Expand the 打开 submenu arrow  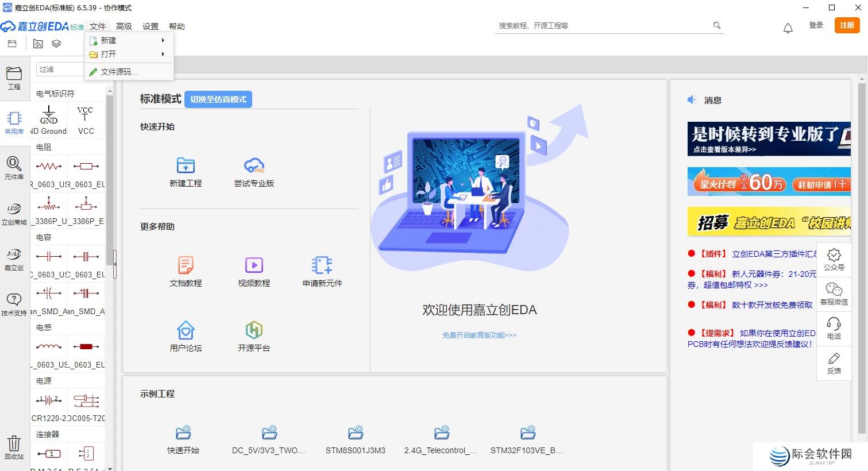point(163,55)
